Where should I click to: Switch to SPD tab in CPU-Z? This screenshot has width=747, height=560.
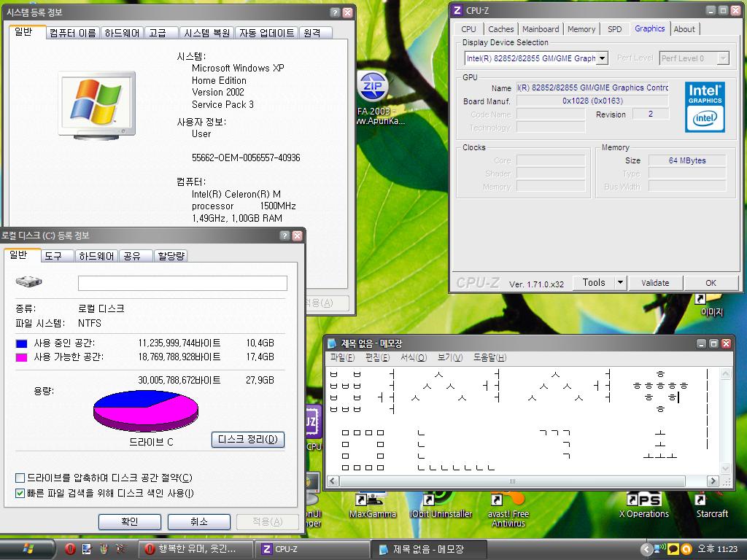614,29
